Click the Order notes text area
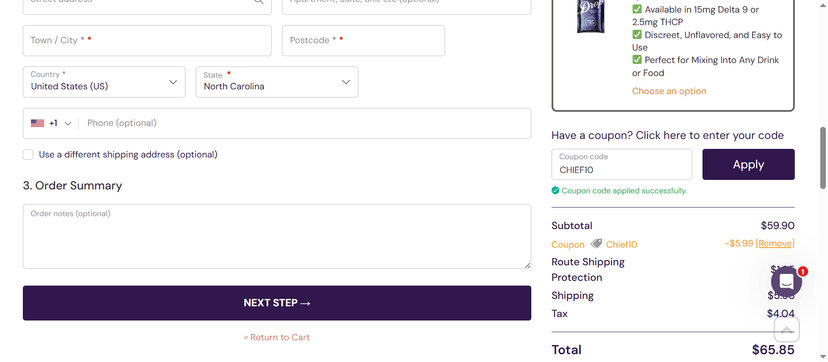This screenshot has width=828, height=362. [x=277, y=236]
